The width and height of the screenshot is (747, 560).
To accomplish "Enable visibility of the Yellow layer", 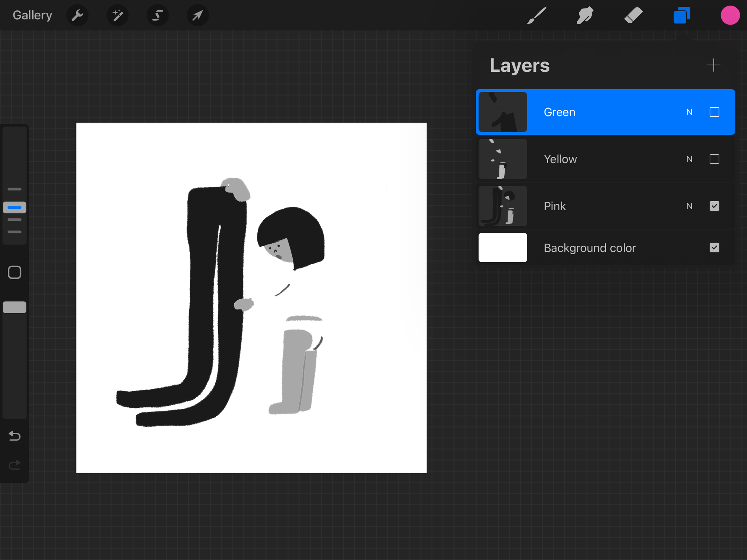I will tap(714, 159).
